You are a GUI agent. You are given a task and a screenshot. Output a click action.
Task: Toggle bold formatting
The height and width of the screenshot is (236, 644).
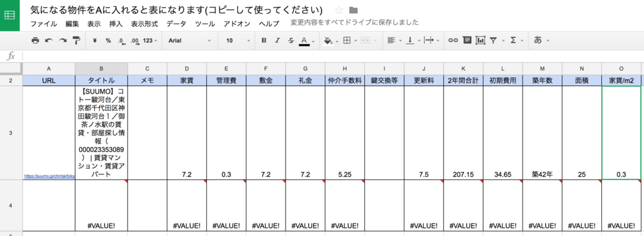point(264,40)
